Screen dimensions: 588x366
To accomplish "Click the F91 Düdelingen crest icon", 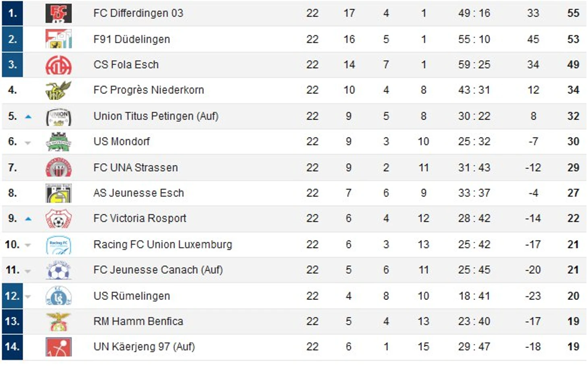I will tap(58, 39).
